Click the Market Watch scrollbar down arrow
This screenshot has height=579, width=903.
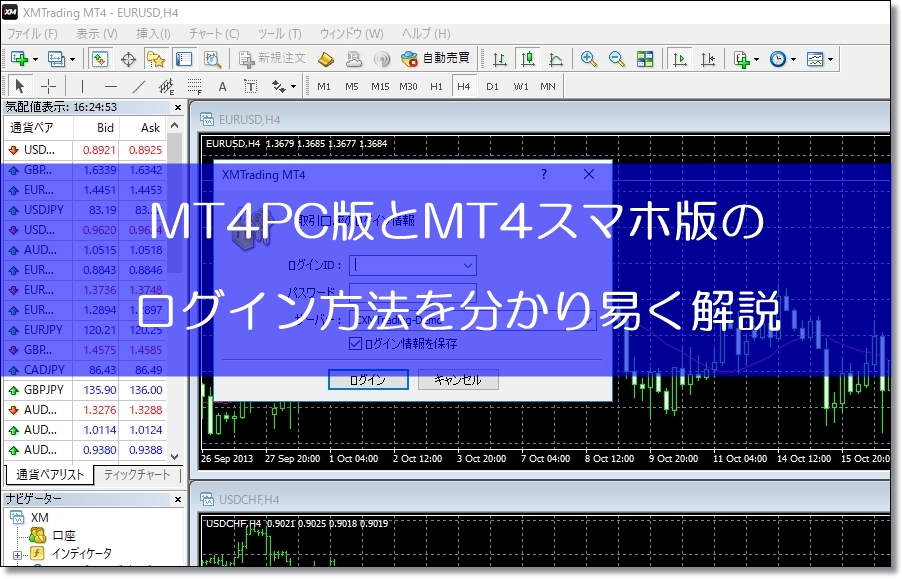click(175, 456)
